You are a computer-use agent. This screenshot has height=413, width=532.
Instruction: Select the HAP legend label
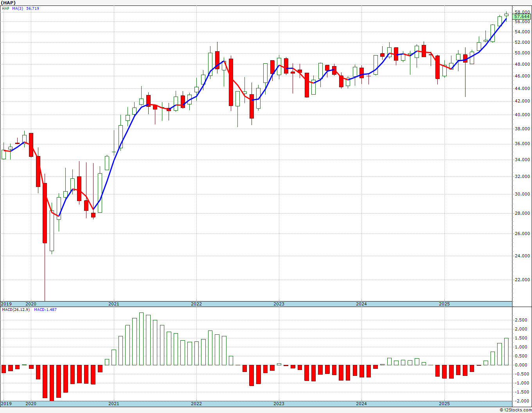coord(5,8)
